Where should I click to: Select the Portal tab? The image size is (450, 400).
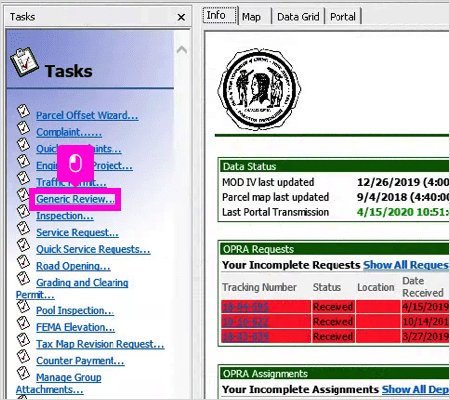(x=343, y=17)
